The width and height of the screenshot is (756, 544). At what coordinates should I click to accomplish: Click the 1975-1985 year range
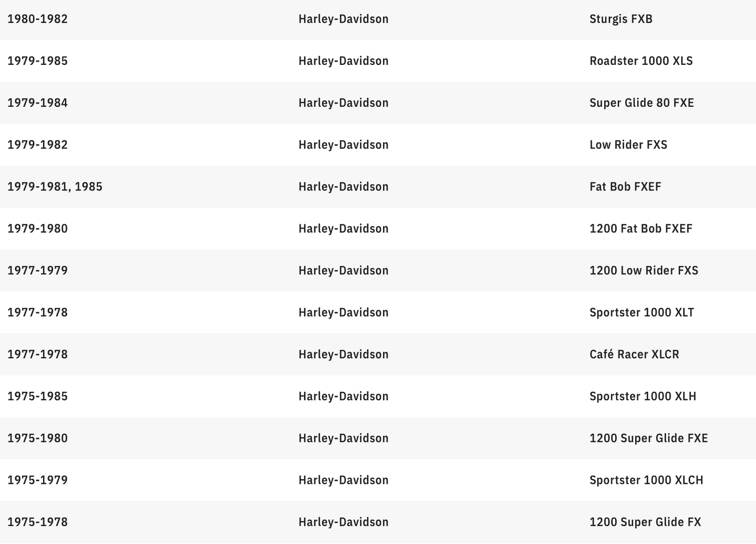(38, 396)
